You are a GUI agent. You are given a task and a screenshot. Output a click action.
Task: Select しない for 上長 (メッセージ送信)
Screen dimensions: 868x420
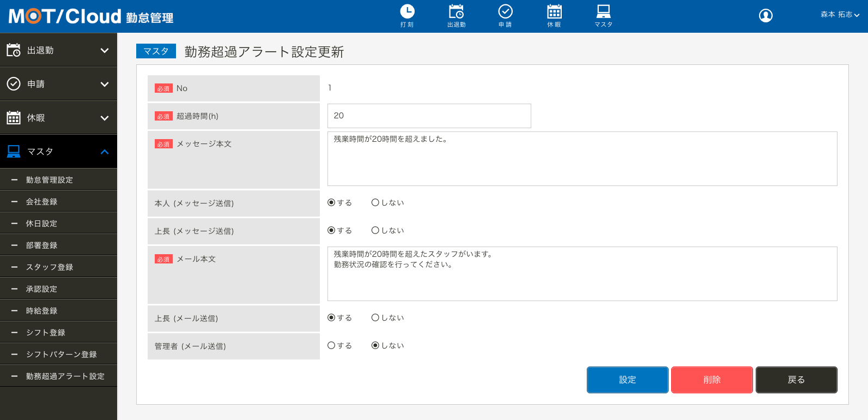pos(375,230)
